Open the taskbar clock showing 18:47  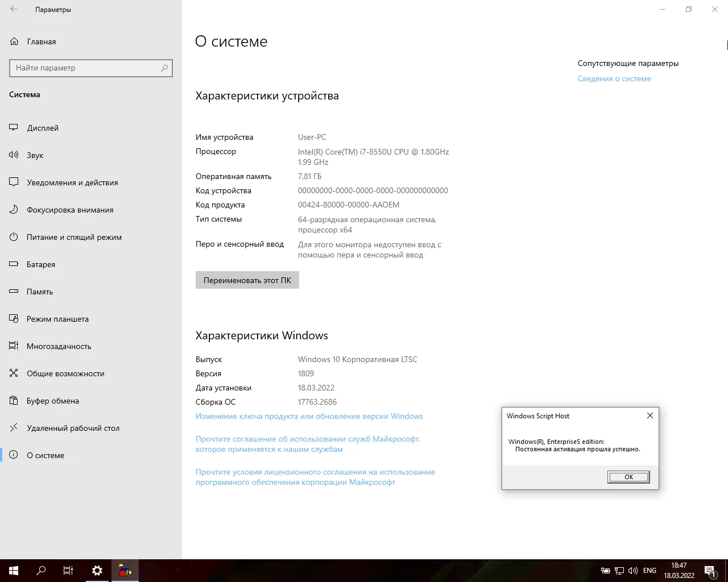pos(679,571)
